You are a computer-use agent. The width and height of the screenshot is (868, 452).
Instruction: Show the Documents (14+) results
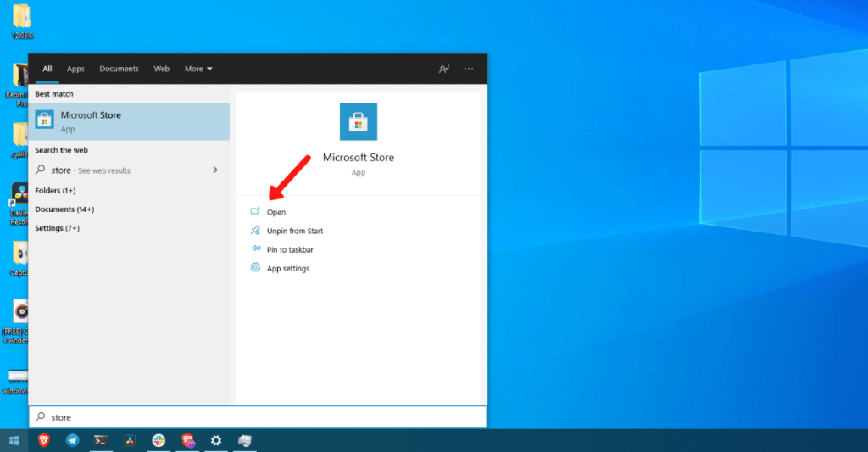[64, 209]
